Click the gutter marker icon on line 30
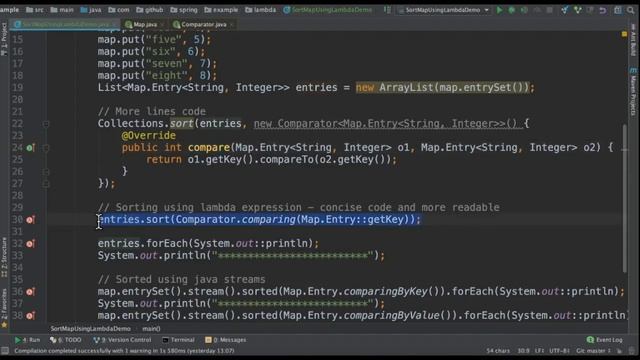640x360 pixels. tap(31, 220)
